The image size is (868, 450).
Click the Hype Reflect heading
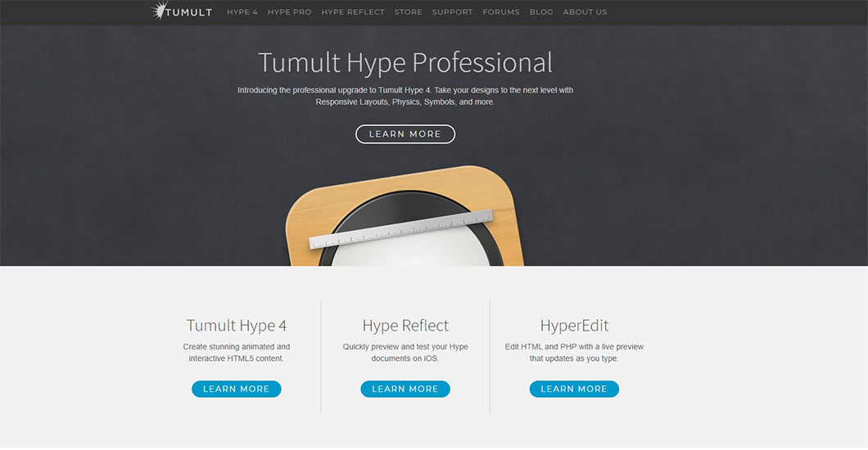405,326
